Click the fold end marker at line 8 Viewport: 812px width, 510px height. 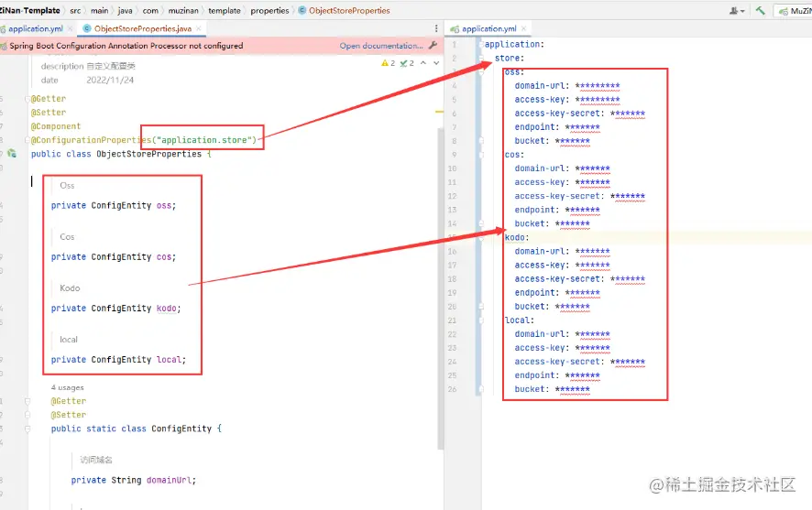click(x=481, y=141)
